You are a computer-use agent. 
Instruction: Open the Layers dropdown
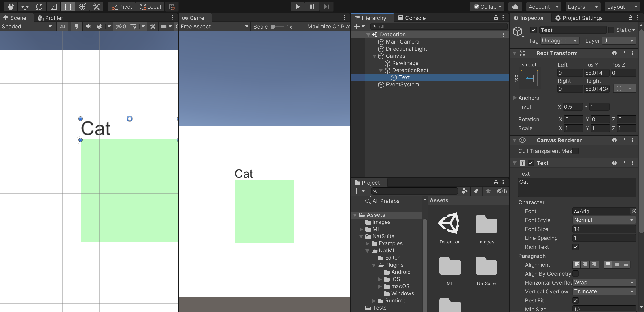[x=583, y=7]
